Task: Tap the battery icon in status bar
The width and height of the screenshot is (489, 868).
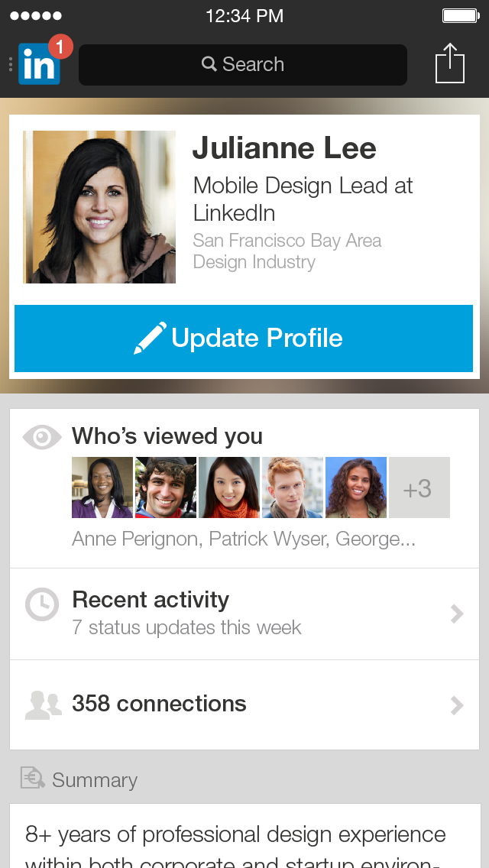Action: click(x=460, y=15)
